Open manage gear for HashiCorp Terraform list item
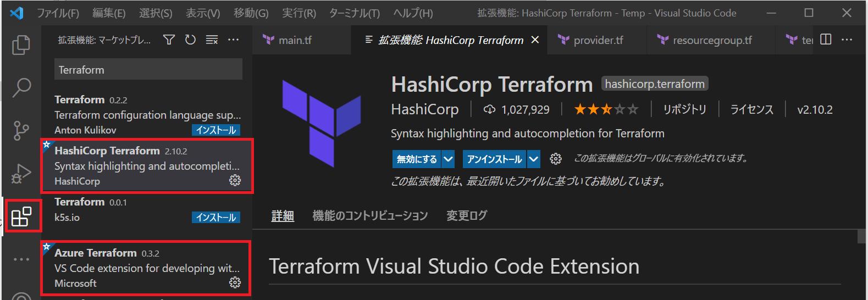This screenshot has height=300, width=868. pos(235,180)
